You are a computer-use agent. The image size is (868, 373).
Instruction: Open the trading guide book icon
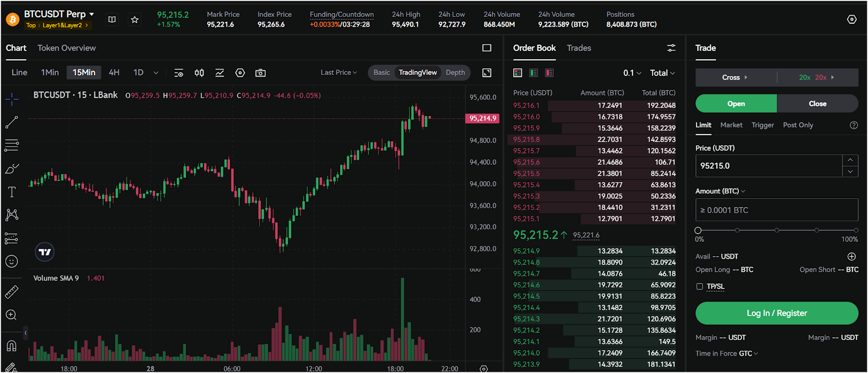coord(112,20)
